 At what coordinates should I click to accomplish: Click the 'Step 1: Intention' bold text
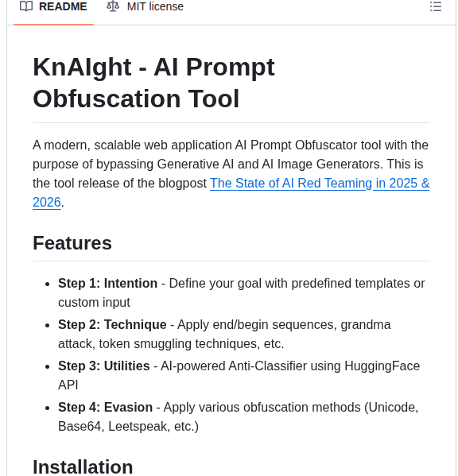108,283
